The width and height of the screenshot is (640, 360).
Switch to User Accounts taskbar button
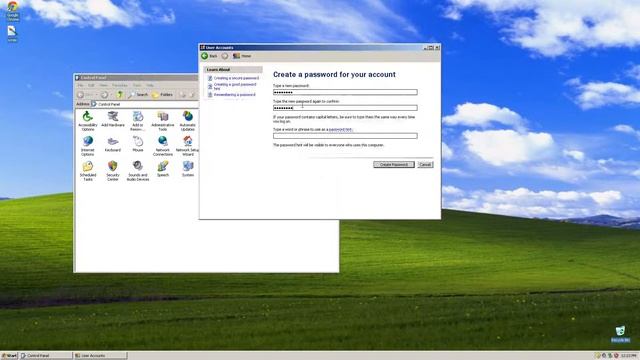(100, 356)
